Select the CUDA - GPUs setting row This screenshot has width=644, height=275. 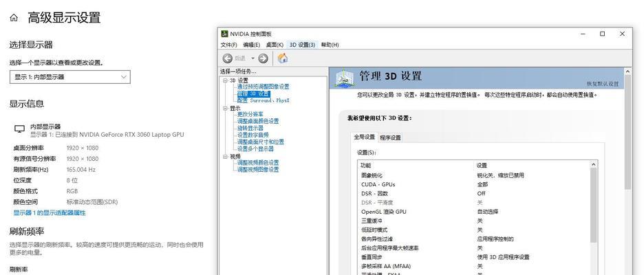(474, 184)
